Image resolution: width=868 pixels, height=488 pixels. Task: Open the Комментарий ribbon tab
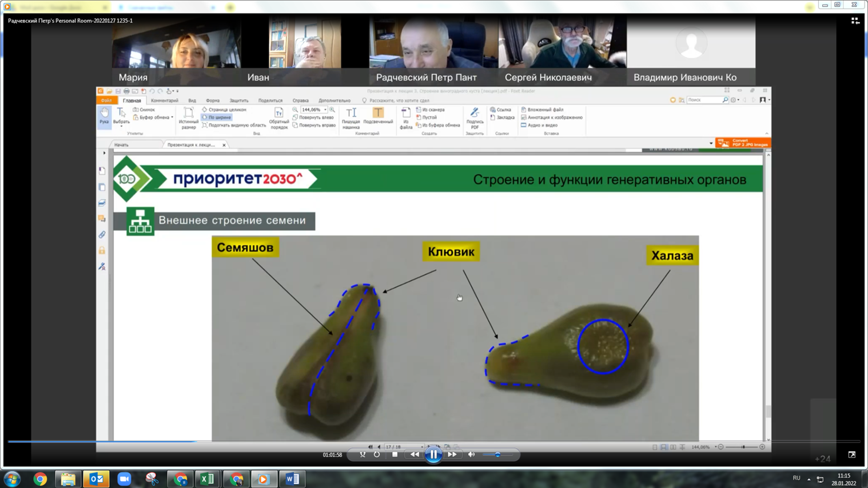coord(164,100)
